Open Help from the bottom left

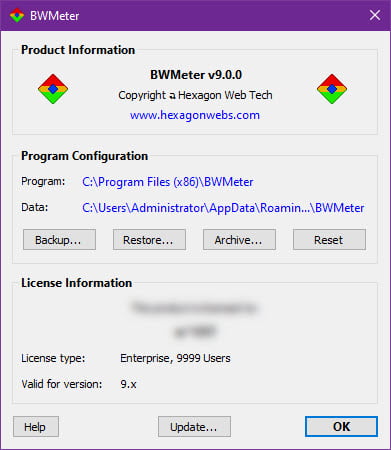click(x=36, y=427)
